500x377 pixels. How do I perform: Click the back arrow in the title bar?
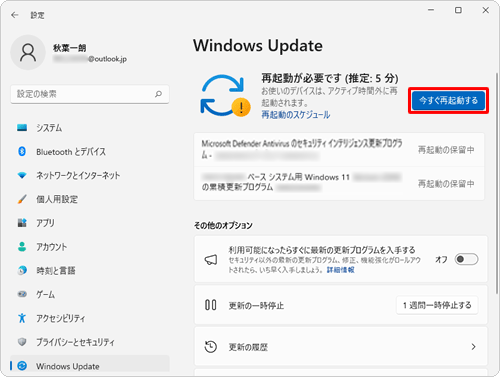click(15, 15)
